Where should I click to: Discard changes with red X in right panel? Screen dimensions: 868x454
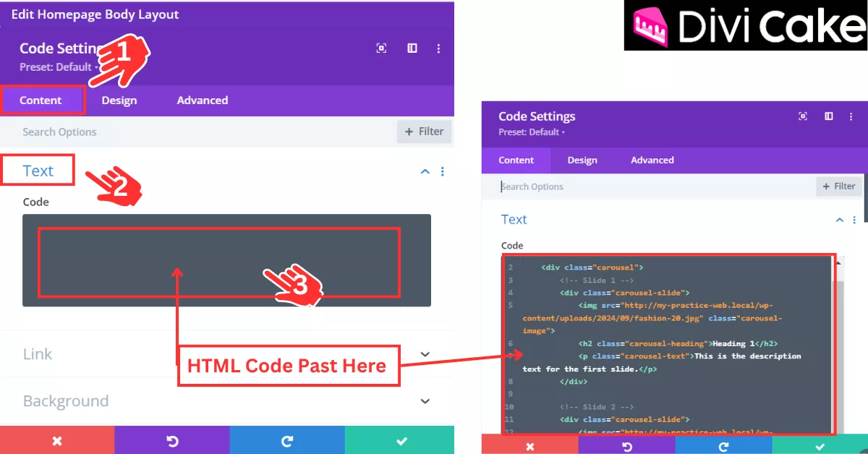tap(530, 446)
